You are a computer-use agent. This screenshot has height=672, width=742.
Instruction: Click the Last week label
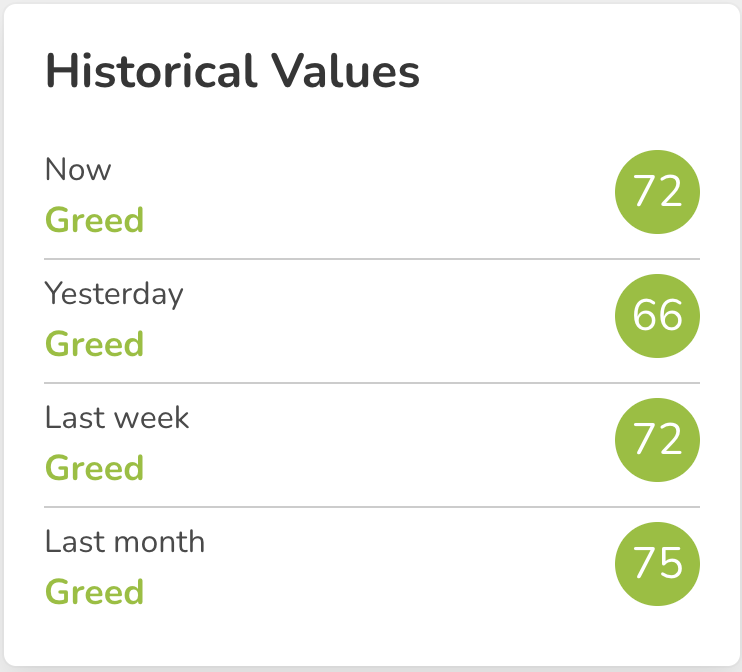click(117, 417)
